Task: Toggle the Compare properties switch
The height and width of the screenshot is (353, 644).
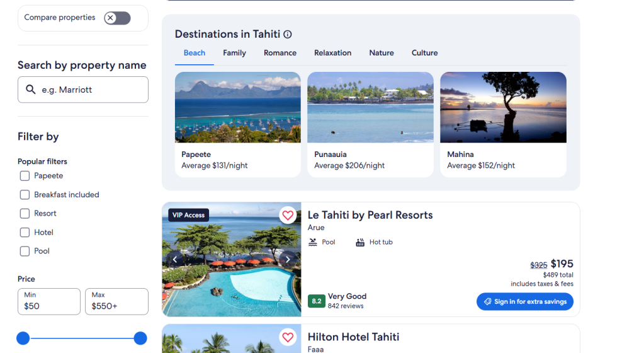Action: tap(117, 18)
